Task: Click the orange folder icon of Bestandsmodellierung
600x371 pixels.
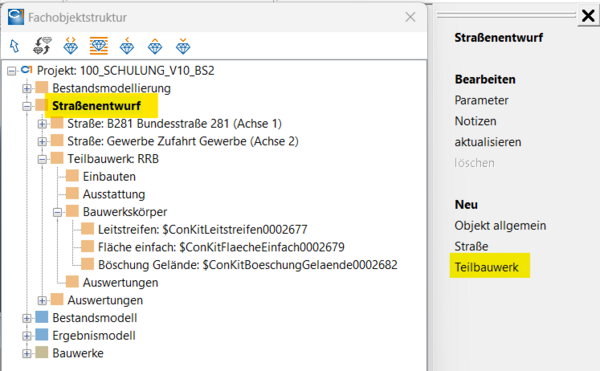Action: (42, 88)
